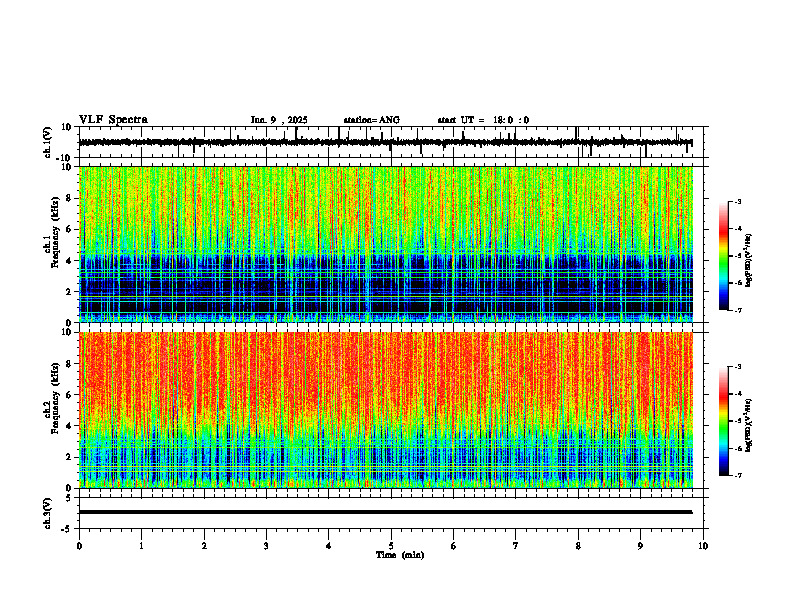Viewport: 792px width, 612px height.
Task: Click the 8 kHz tick label of ch.2 spectrogram
Action: point(69,364)
